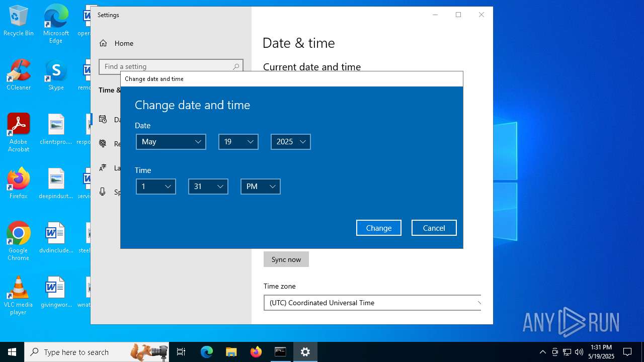Maximize the Settings window

pyautogui.click(x=458, y=15)
